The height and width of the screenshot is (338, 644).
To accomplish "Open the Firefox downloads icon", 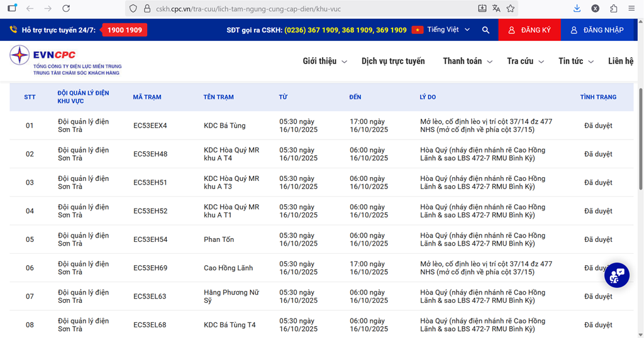I will [x=577, y=9].
